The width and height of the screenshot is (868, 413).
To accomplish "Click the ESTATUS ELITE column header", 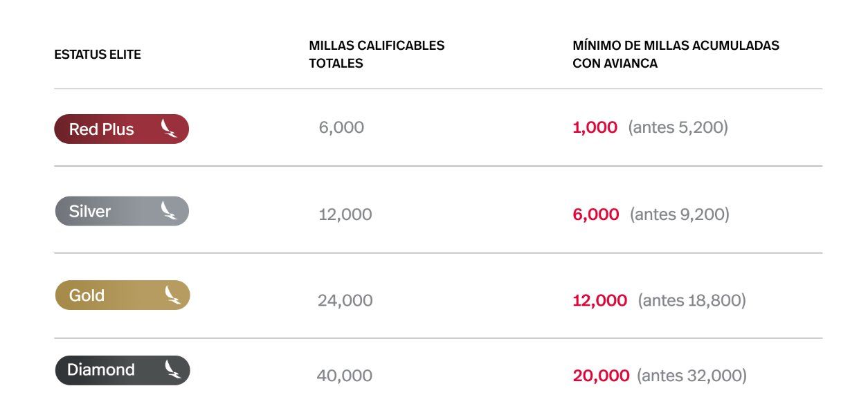I will 98,55.
